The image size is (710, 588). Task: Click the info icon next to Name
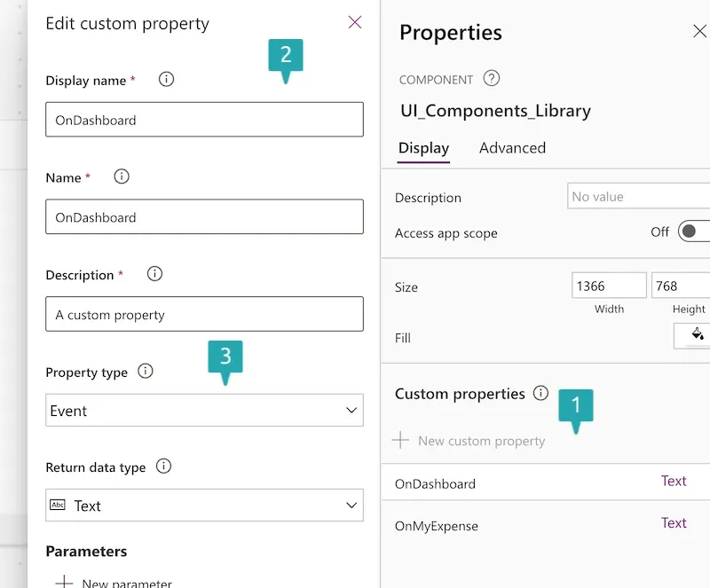click(x=122, y=176)
